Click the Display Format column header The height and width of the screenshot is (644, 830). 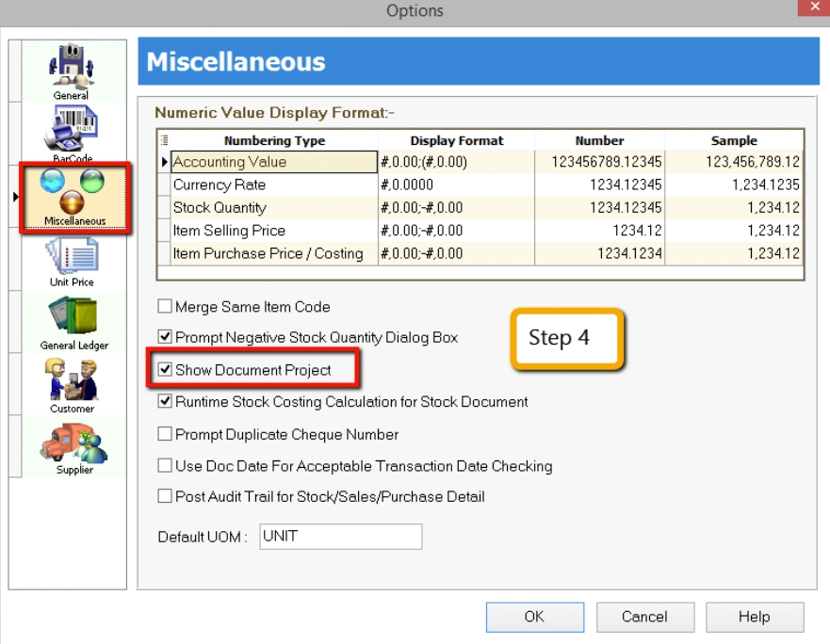456,140
